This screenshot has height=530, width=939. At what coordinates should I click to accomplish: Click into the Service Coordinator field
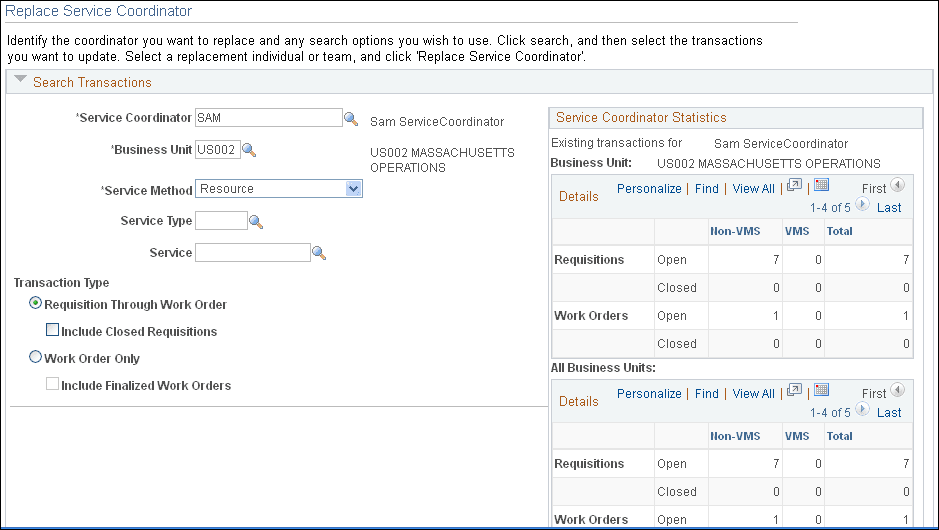tap(269, 117)
